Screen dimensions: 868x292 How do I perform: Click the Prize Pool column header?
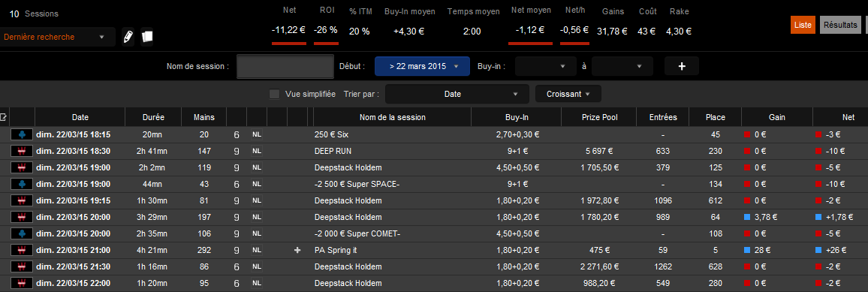pos(599,117)
